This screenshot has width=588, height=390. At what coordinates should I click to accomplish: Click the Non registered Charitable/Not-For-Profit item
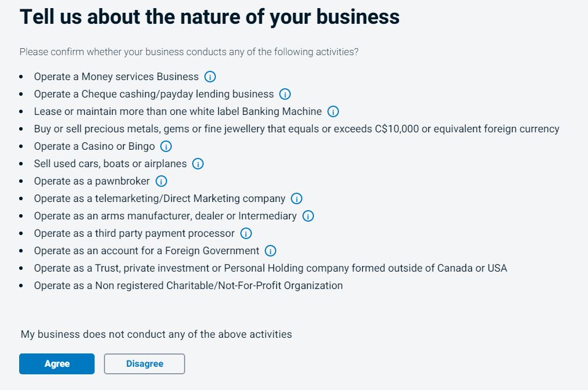pyautogui.click(x=189, y=286)
